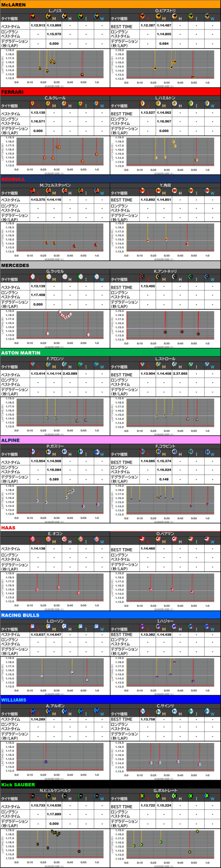Click soft tyre icon for M.フェルスタッペン

32,191
